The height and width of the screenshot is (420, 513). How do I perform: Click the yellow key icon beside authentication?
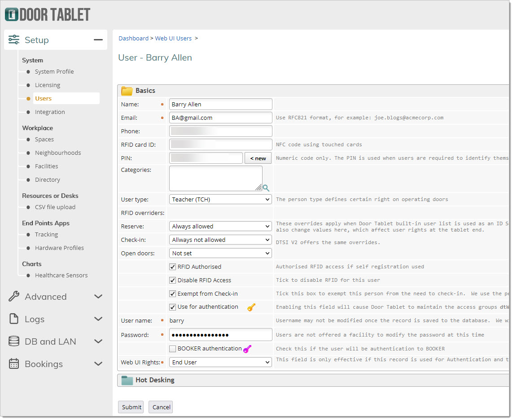[251, 307]
